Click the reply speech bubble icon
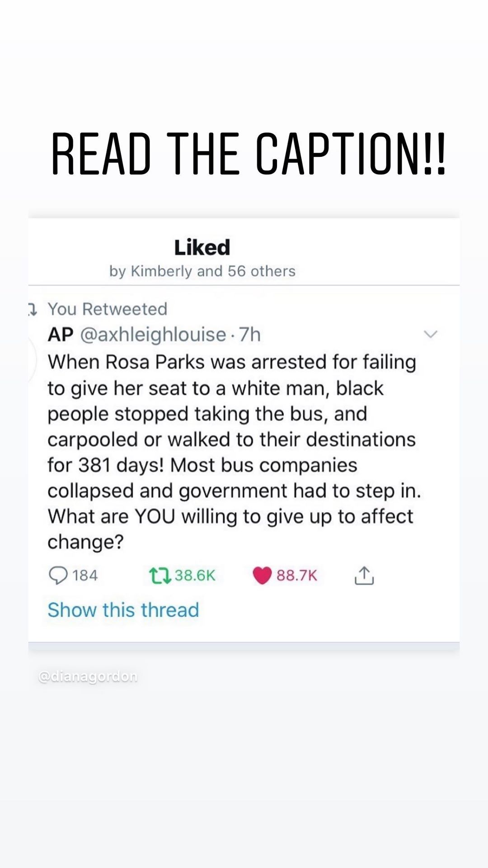488x868 pixels. click(x=58, y=576)
